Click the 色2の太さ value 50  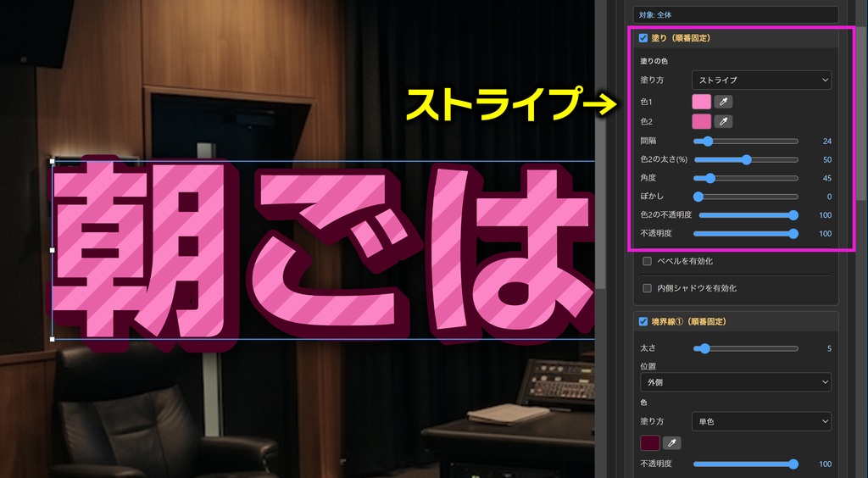tap(827, 160)
